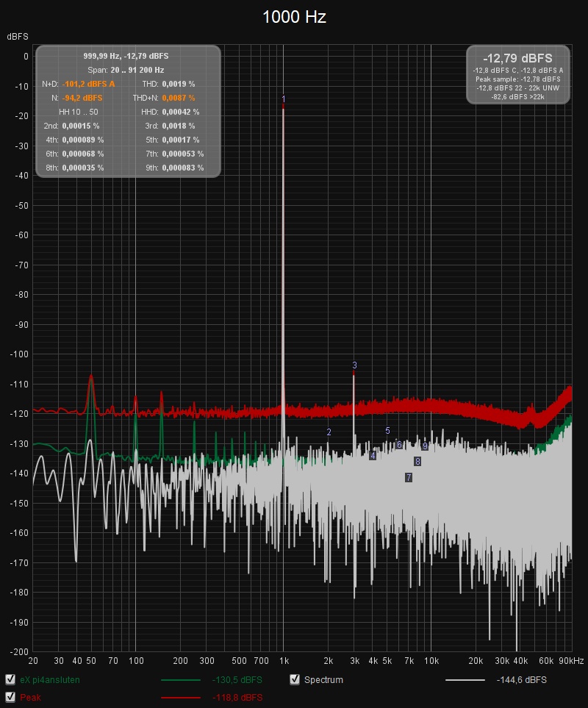Click harmonic marker 5 near 5k
The width and height of the screenshot is (588, 708).
(x=387, y=431)
